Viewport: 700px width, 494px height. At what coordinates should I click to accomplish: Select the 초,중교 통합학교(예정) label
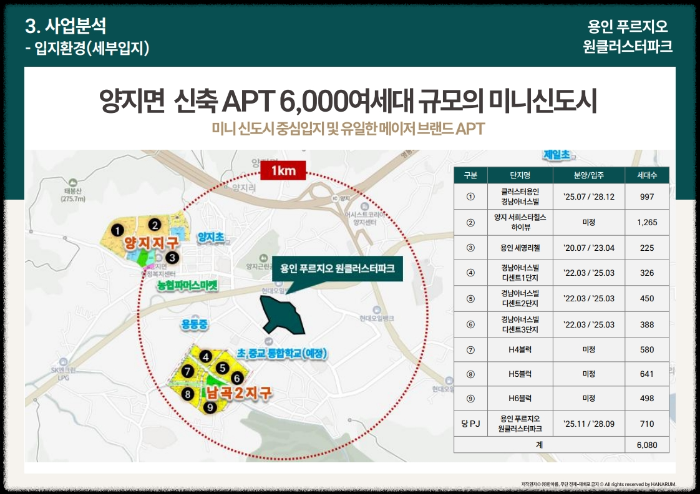tap(281, 353)
